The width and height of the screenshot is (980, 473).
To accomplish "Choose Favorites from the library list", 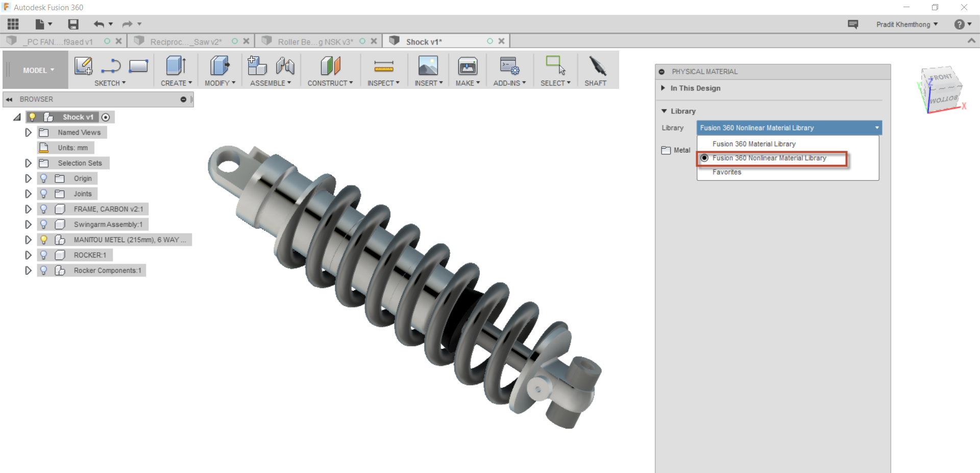I will point(727,172).
